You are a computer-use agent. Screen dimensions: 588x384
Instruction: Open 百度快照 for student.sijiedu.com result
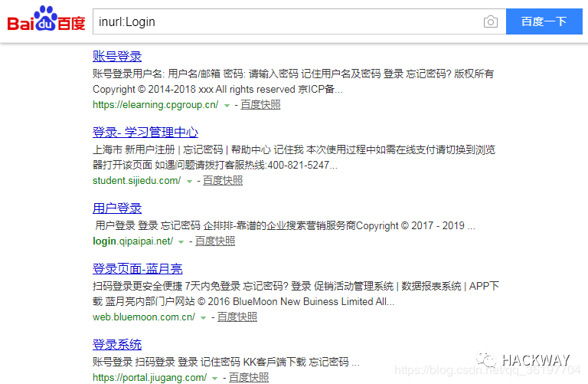pos(223,181)
